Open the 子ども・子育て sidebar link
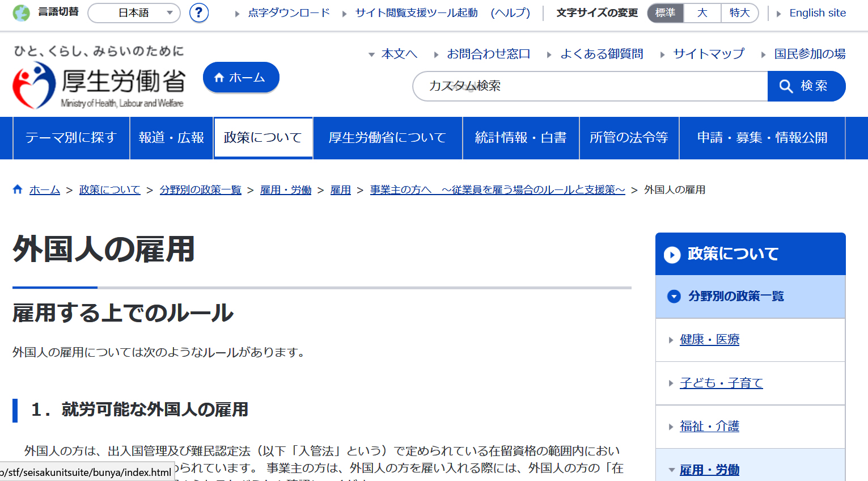Screen dimensions: 868x481 click(721, 383)
